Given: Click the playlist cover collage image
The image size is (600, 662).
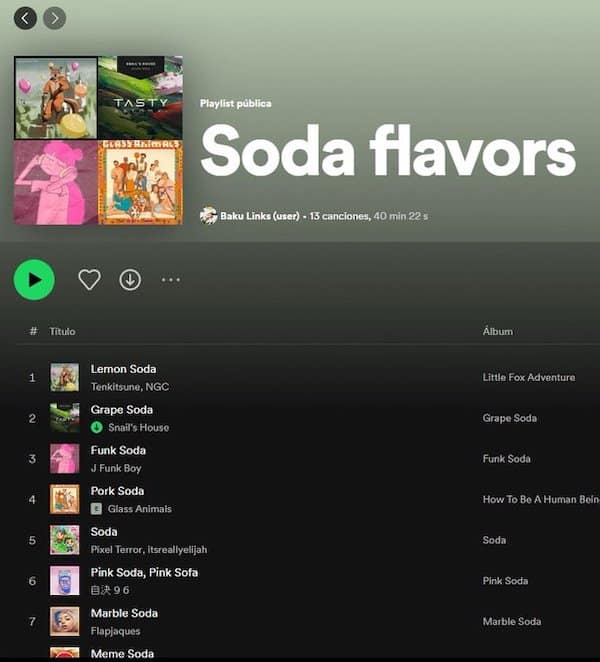Looking at the screenshot, I should click(98, 140).
